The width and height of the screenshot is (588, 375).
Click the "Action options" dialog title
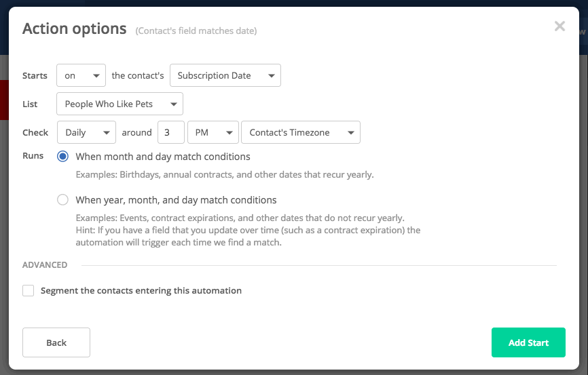[x=75, y=28]
